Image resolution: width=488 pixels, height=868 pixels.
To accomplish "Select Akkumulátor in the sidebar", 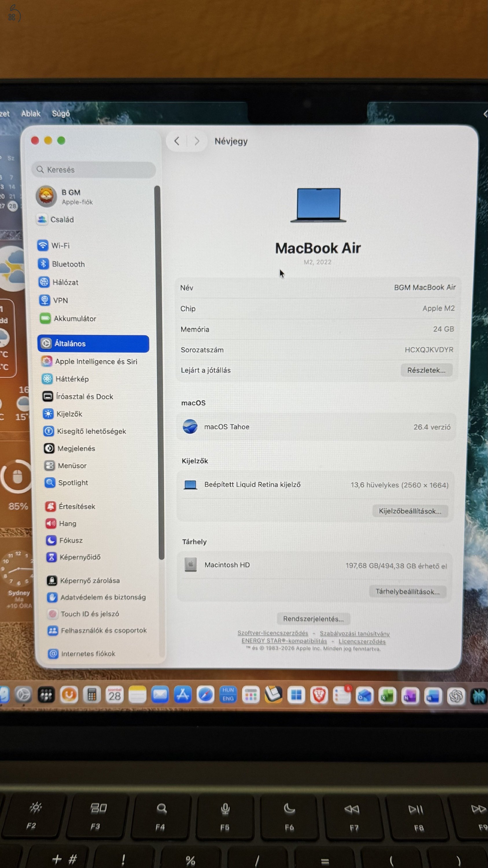I will point(74,319).
